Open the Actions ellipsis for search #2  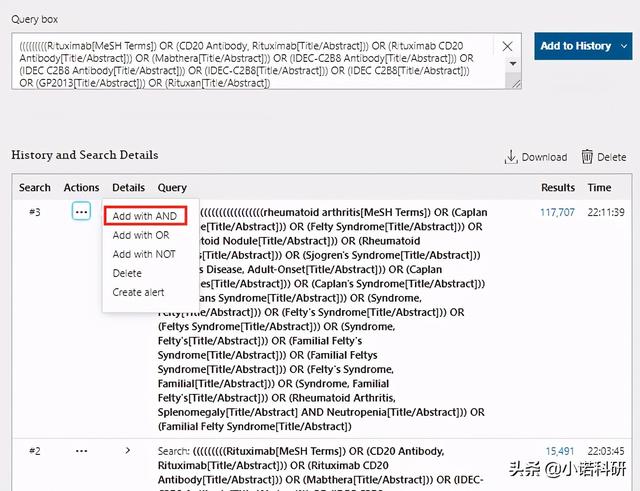[81, 451]
